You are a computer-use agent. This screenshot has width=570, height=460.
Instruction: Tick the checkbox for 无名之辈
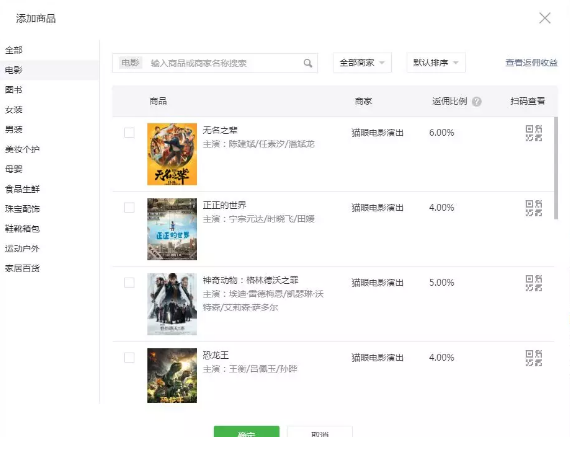coord(129,132)
